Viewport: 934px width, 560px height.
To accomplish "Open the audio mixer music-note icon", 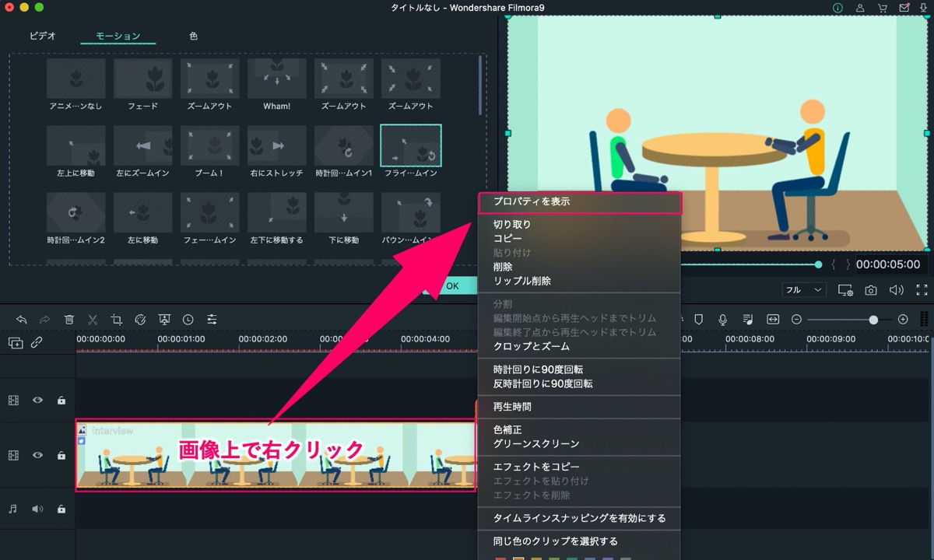I will click(748, 319).
